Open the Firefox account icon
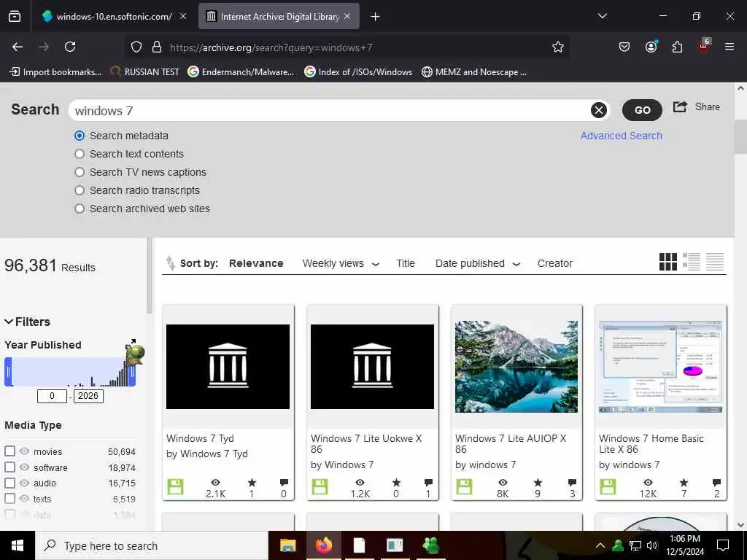Image resolution: width=747 pixels, height=560 pixels. pos(651,47)
